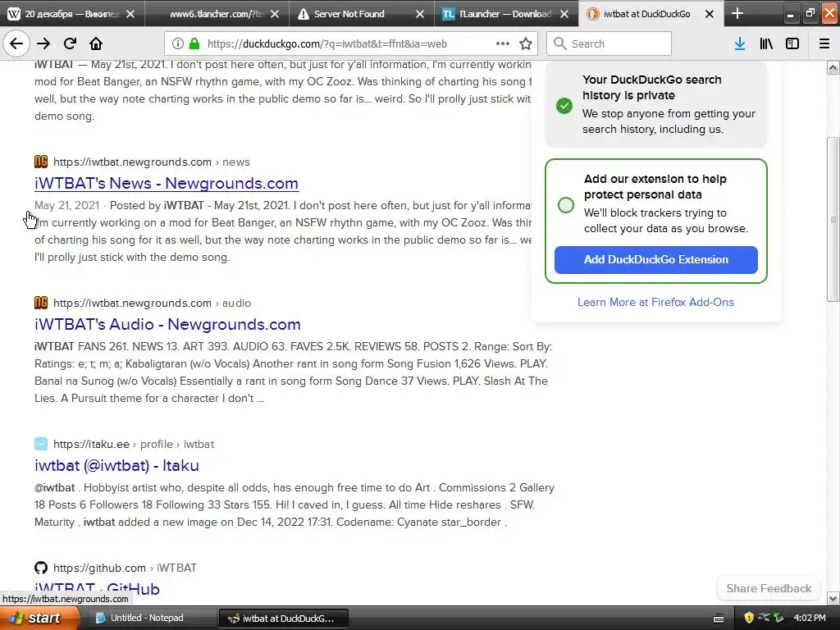Click empty circle beside extension suggestion
This screenshot has width=840, height=630.
point(566,205)
